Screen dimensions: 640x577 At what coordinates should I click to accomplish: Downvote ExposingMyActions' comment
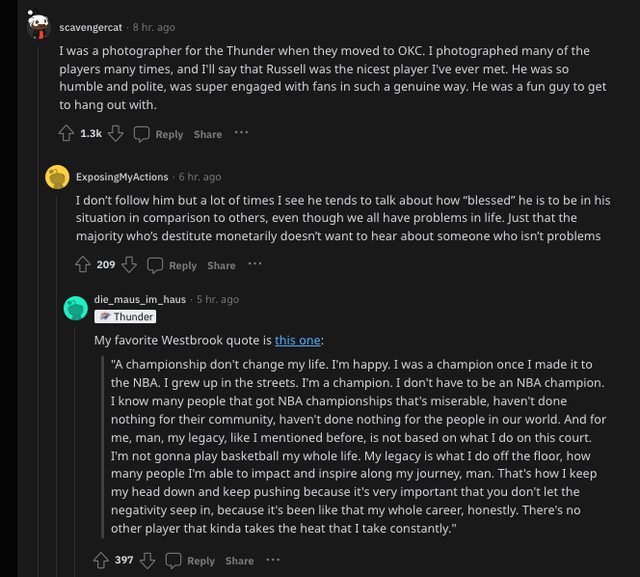(128, 265)
